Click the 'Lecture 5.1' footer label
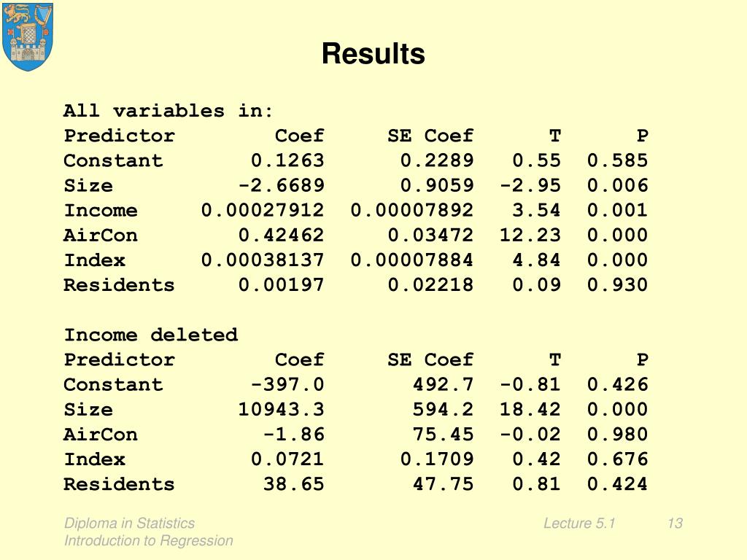 tap(579, 523)
